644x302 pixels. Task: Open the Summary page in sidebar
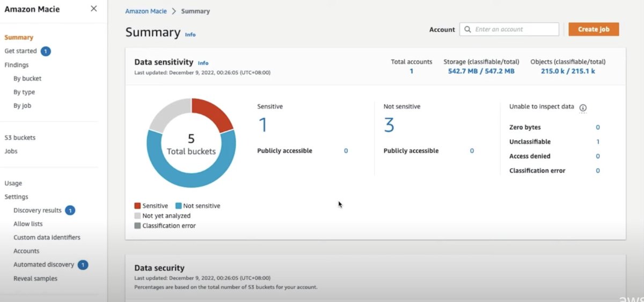click(19, 38)
